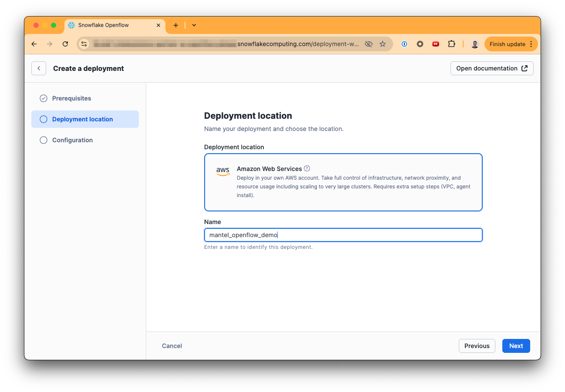The image size is (565, 392).
Task: Click the Previous button
Action: coord(477,346)
